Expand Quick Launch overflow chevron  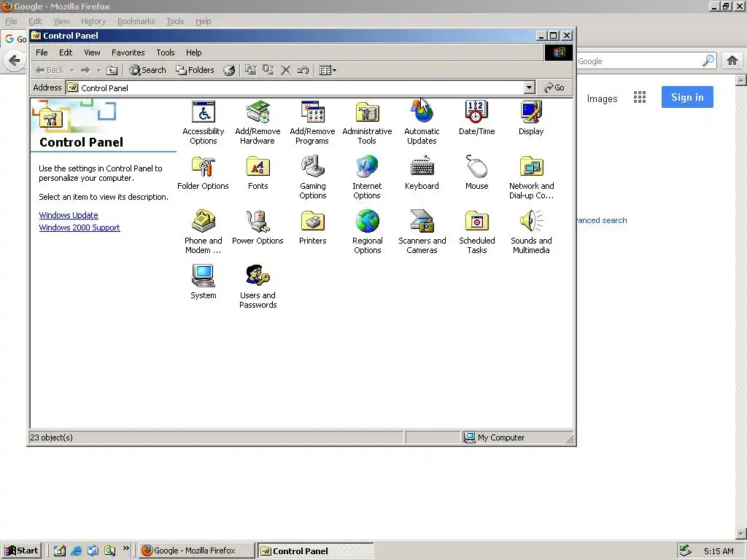pos(125,548)
